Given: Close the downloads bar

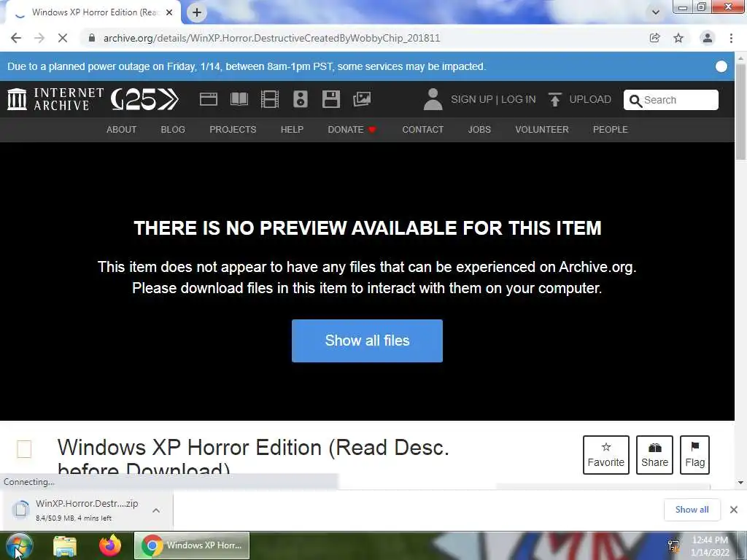Looking at the screenshot, I should pyautogui.click(x=734, y=510).
